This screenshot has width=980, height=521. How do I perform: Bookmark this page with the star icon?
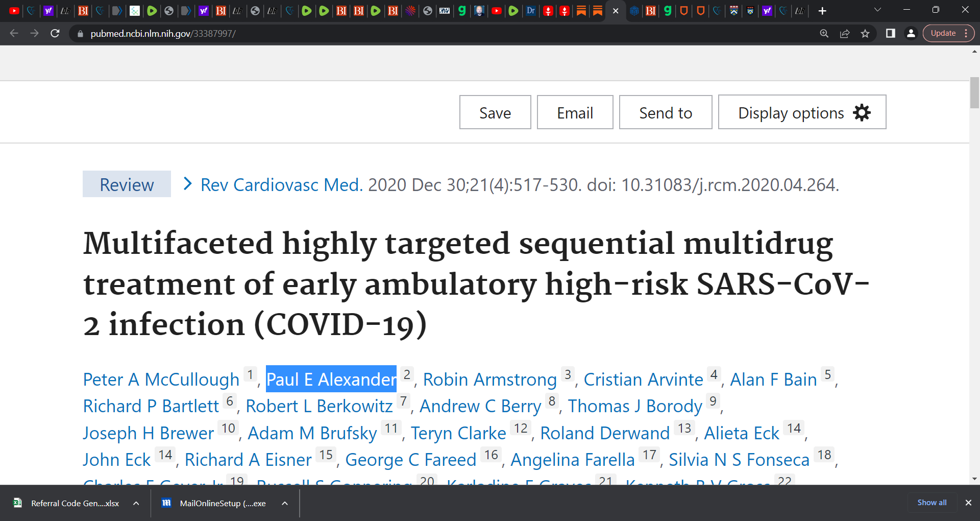coord(865,34)
